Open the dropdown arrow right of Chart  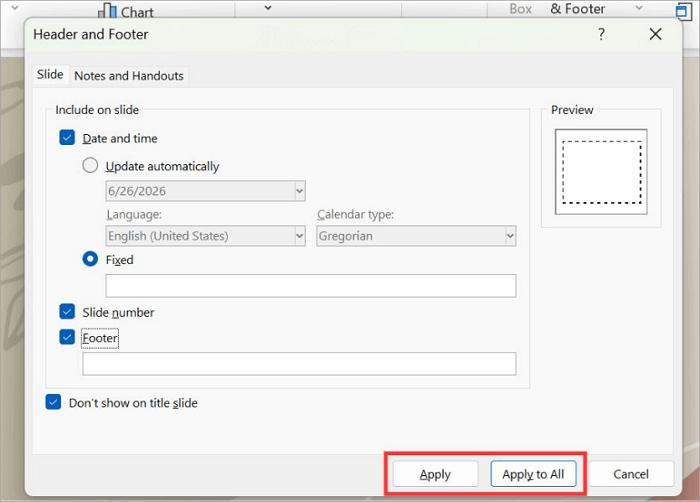(x=268, y=8)
